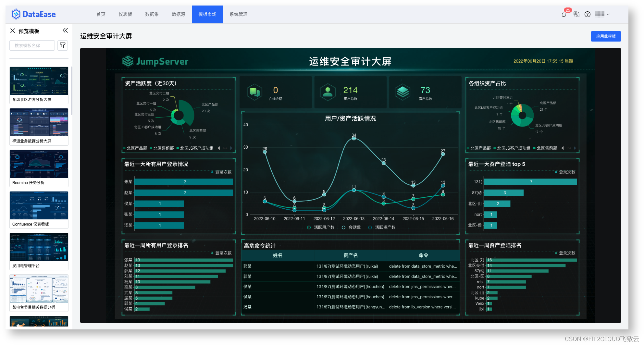Image resolution: width=644 pixels, height=345 pixels.
Task: Open the template filter funnel icon
Action: point(63,45)
